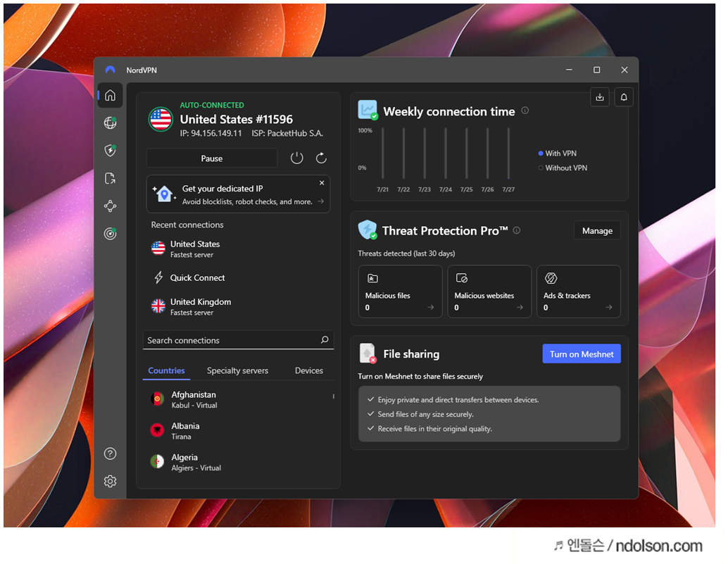This screenshot has width=728, height=564.
Task: Open the target-shaped sidebar icon
Action: tap(110, 234)
